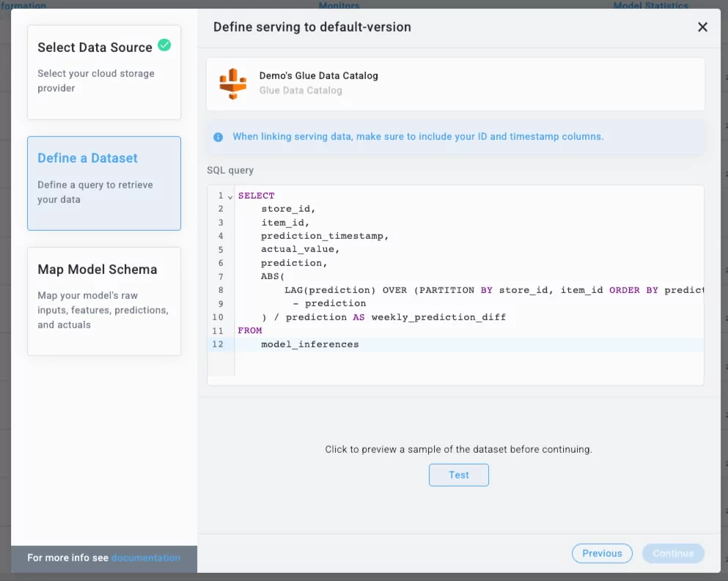The height and width of the screenshot is (581, 728).
Task: Click 'store_id,' on line 2 of the query
Action: click(x=288, y=209)
